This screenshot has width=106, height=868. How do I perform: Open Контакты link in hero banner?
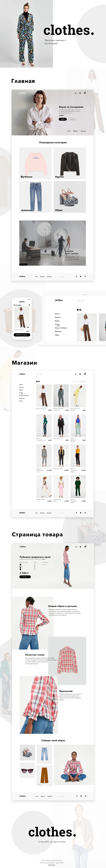[x=83, y=131]
